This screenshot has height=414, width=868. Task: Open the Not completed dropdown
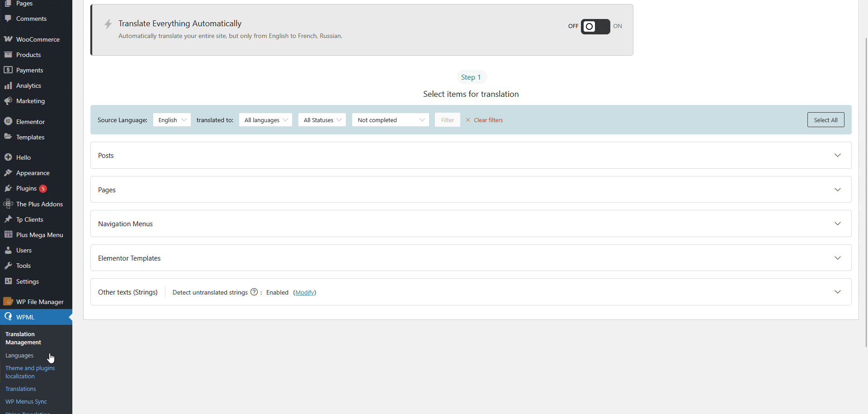(x=390, y=120)
